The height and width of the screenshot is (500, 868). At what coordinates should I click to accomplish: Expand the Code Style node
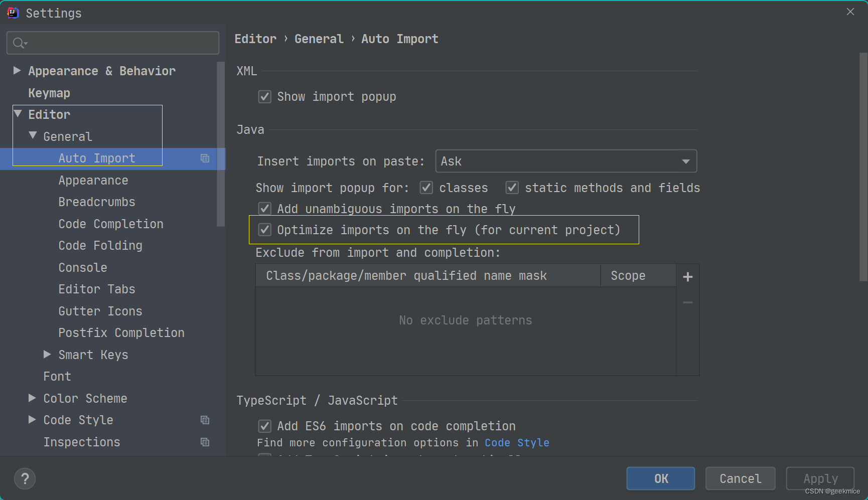32,420
